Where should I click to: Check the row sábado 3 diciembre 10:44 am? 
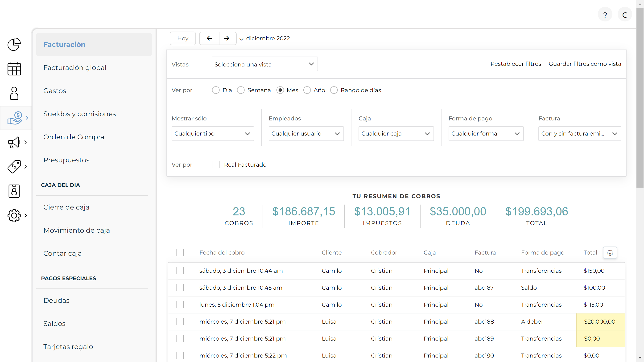180,271
